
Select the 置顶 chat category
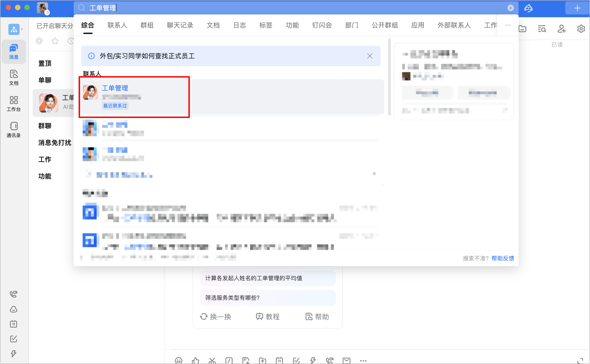[x=45, y=64]
